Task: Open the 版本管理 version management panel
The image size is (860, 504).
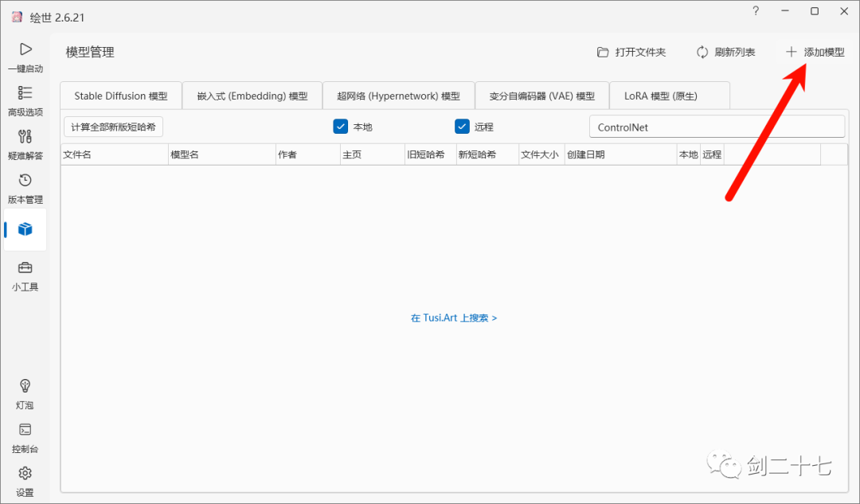Action: (x=25, y=189)
